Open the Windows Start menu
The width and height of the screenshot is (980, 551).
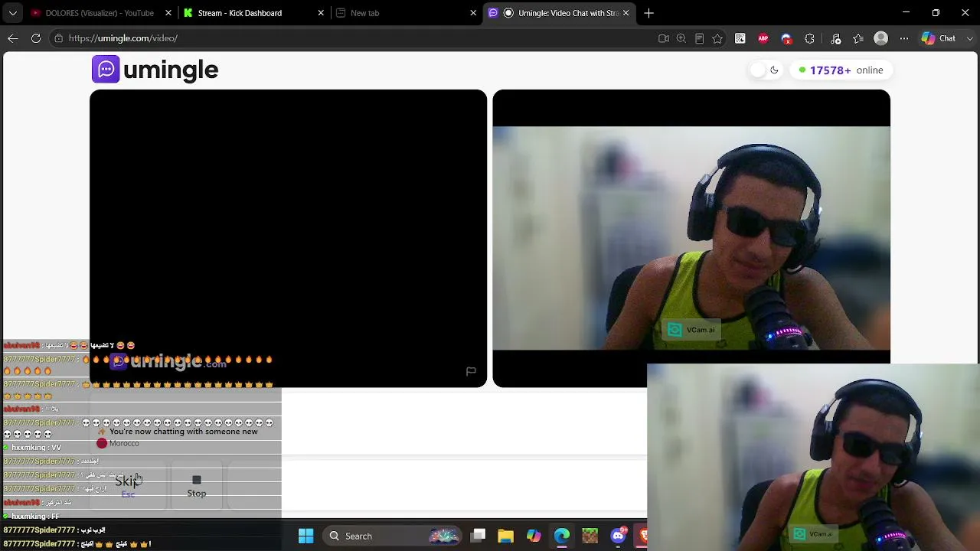pyautogui.click(x=305, y=536)
